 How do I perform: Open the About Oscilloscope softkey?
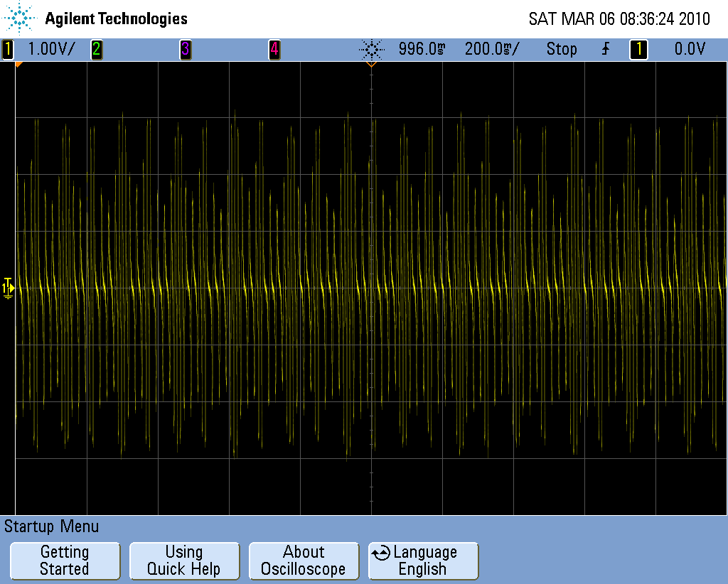(x=304, y=561)
